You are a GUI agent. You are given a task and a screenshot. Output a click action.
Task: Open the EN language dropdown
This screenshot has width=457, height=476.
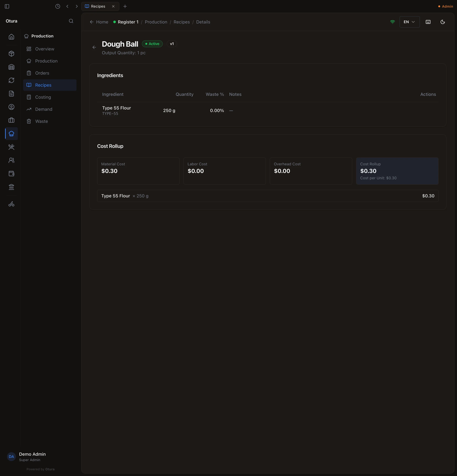tap(409, 22)
